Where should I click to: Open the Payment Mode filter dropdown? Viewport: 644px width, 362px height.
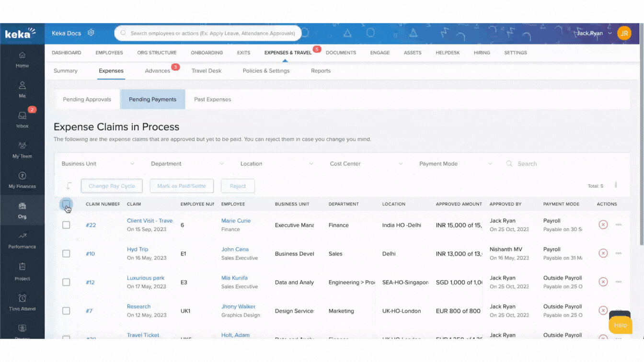(455, 164)
